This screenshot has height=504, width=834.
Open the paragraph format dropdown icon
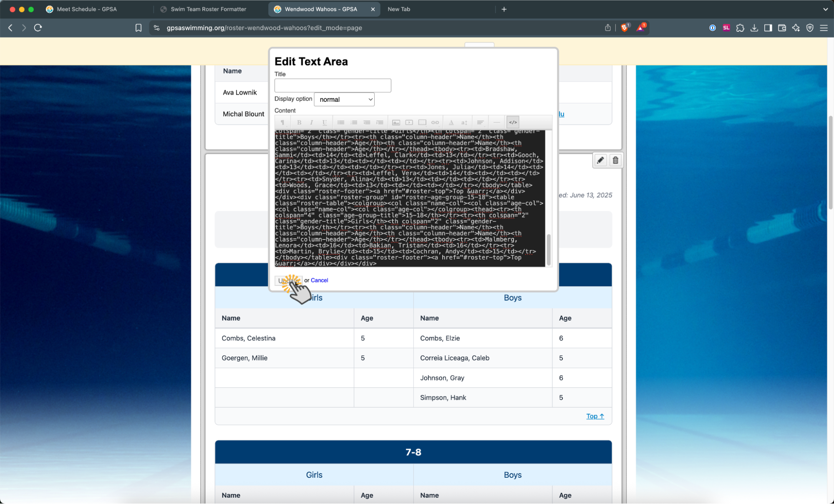click(x=282, y=122)
